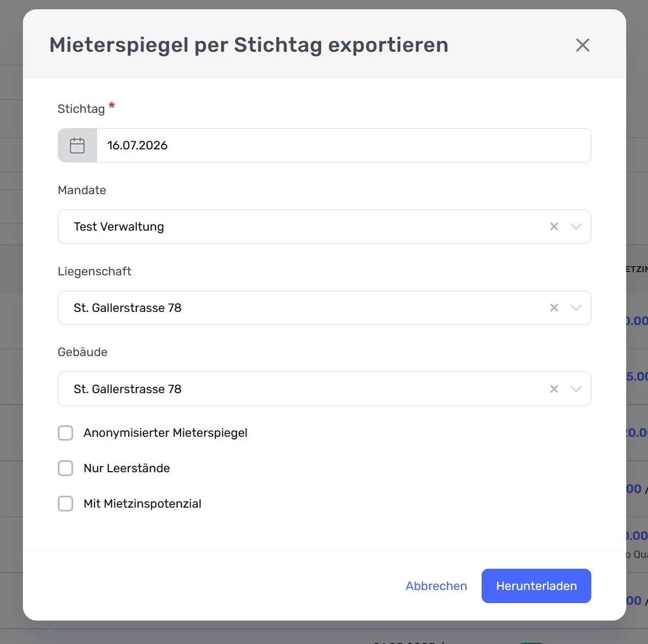Click St. Gallerstrasse 78 text in Liegenschaft
Screen dimensions: 648x644
tap(127, 308)
